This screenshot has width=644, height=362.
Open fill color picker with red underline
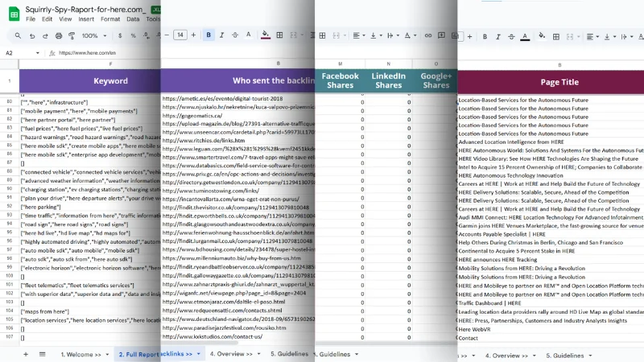coord(266,35)
